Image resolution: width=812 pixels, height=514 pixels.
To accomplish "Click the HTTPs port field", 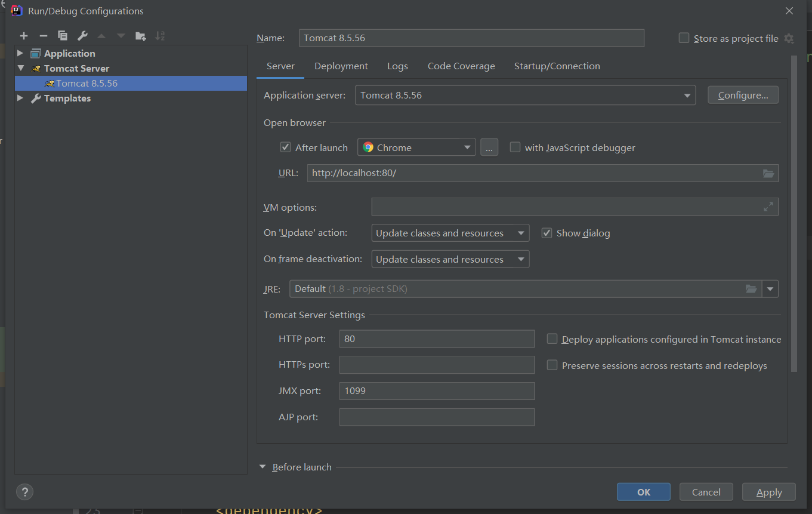I will point(437,365).
